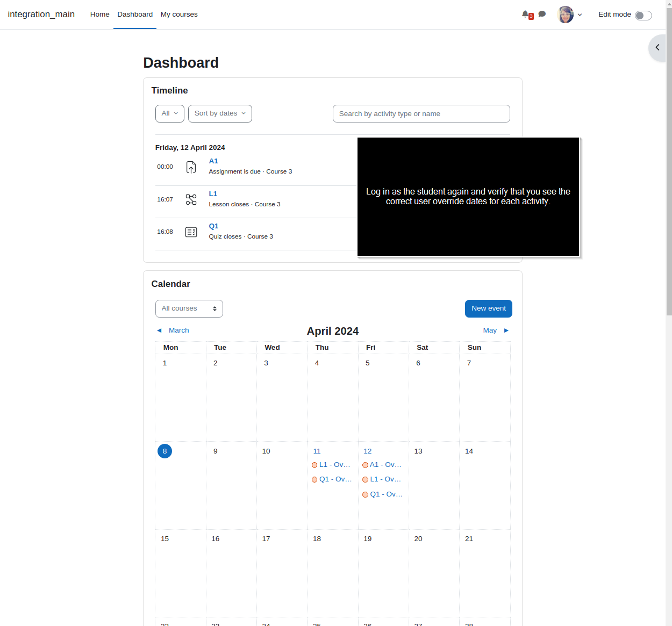Click "Lesson closes · Course 3" text

(245, 205)
